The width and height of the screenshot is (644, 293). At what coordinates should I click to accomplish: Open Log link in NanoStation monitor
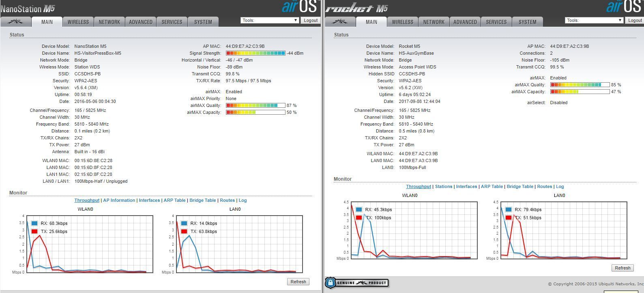point(243,200)
